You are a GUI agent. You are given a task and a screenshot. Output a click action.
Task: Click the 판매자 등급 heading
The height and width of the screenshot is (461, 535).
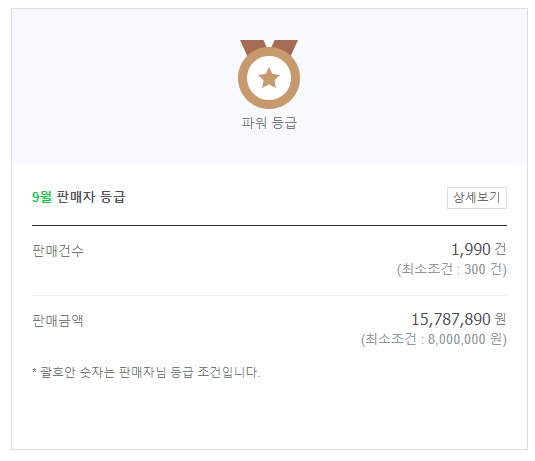[91, 197]
